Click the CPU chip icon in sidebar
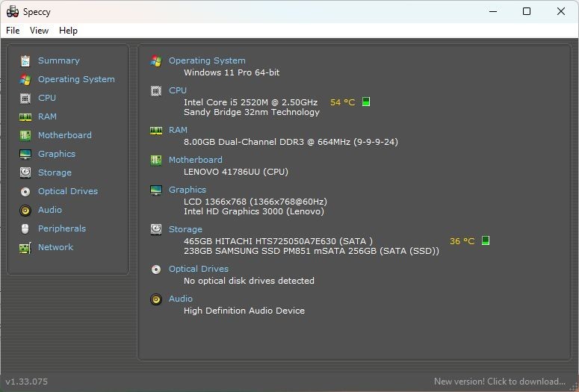This screenshot has width=579, height=392. [25, 98]
